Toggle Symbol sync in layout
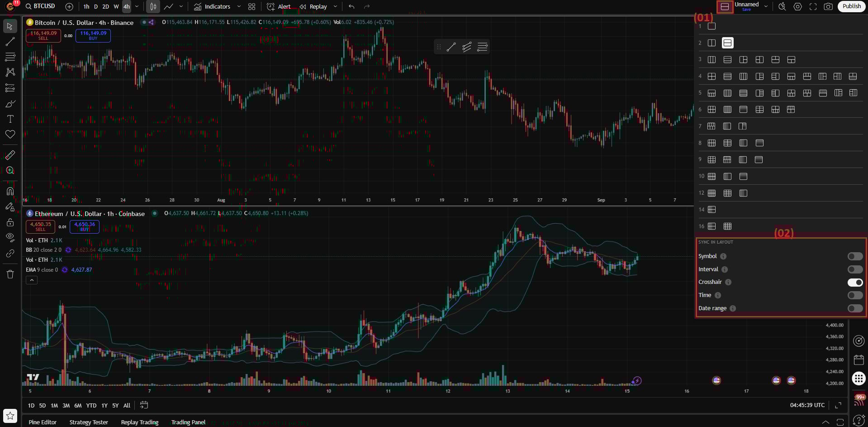 click(855, 256)
